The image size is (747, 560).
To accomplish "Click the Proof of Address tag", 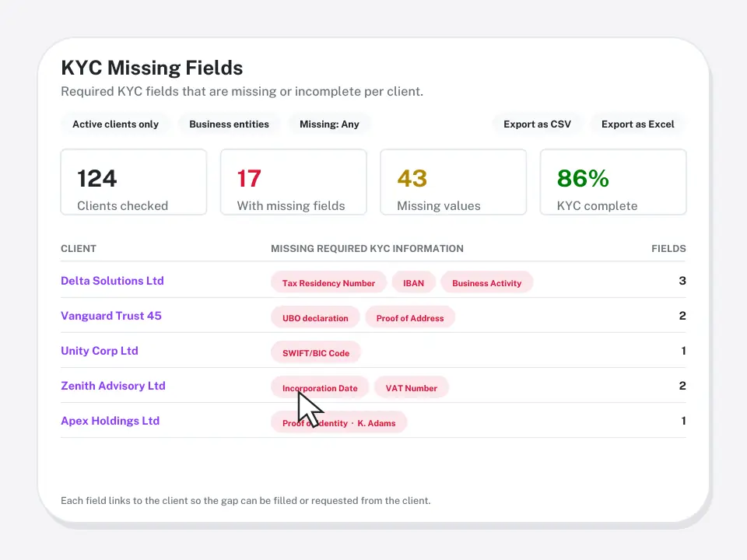I will (410, 318).
